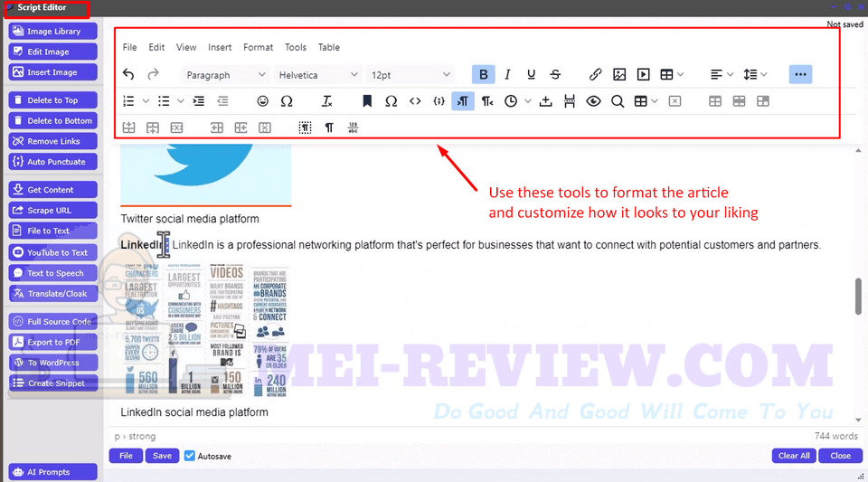The image size is (868, 482).
Task: Click the editor vertical scrollbar thumb
Action: 858,296
